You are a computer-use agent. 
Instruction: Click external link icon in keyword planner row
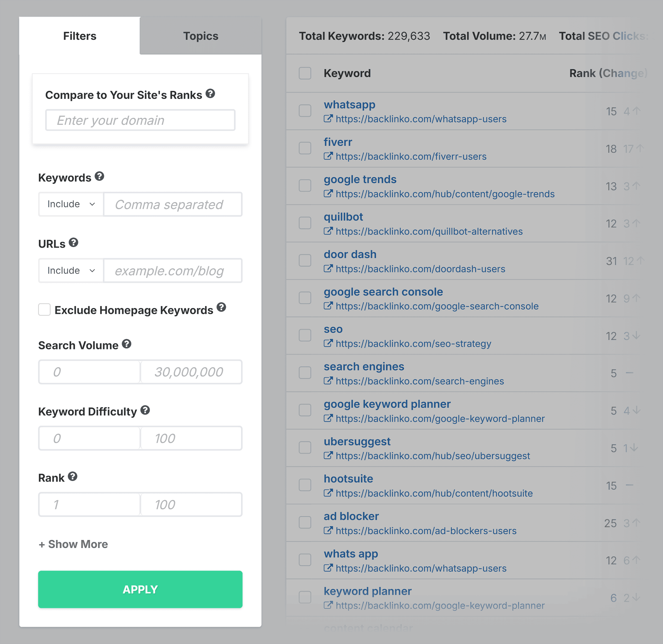[328, 606]
